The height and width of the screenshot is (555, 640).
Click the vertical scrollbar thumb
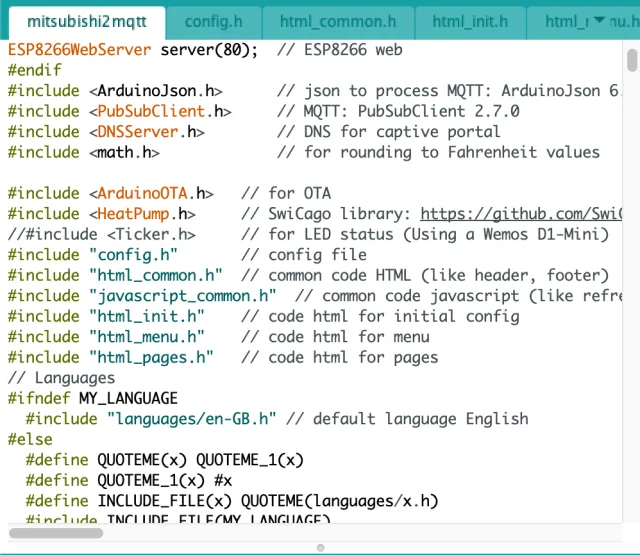click(632, 60)
